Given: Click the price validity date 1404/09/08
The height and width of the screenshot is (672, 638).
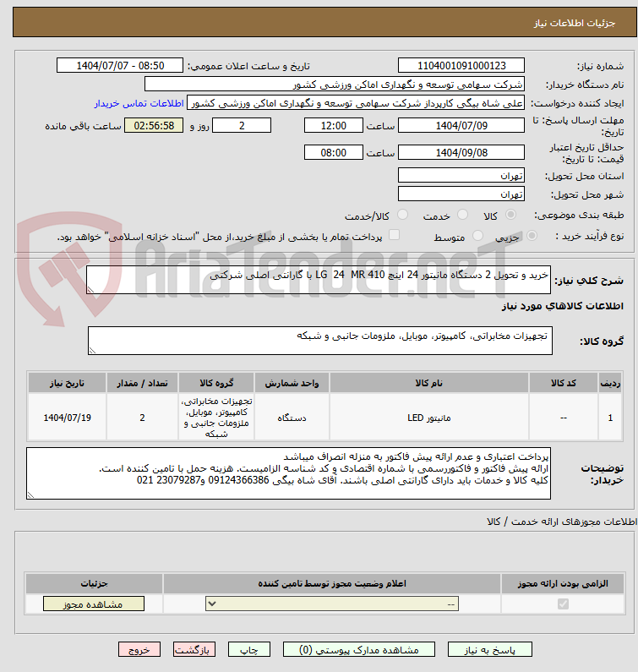Looking at the screenshot, I should click(461, 152).
